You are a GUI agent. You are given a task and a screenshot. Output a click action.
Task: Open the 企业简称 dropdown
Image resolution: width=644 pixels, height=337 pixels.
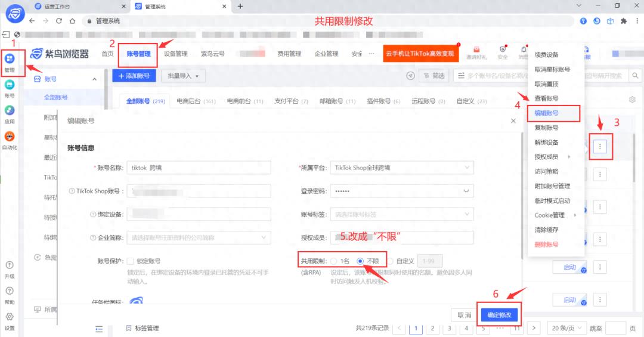pyautogui.click(x=199, y=237)
